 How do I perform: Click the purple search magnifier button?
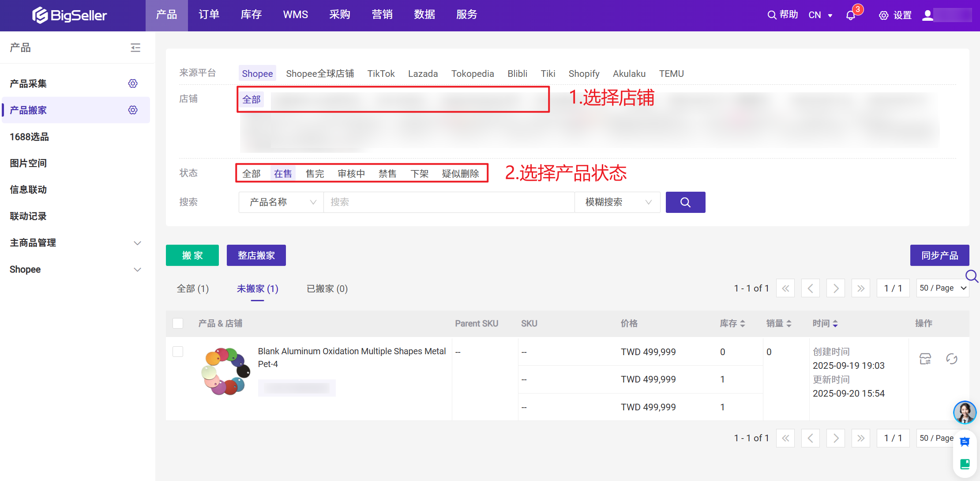point(685,202)
